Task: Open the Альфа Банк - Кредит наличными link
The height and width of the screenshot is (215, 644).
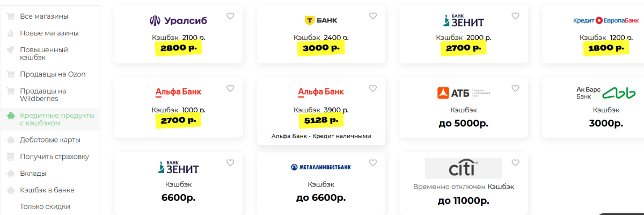Action: [x=321, y=137]
